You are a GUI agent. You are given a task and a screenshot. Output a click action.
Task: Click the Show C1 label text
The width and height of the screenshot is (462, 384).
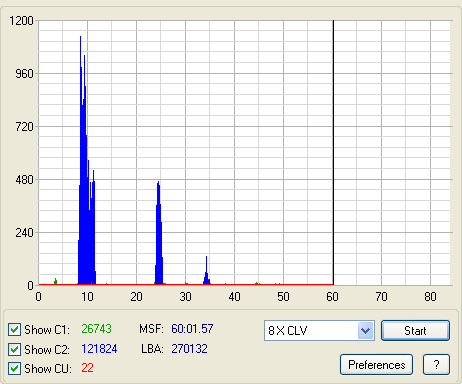click(x=47, y=330)
